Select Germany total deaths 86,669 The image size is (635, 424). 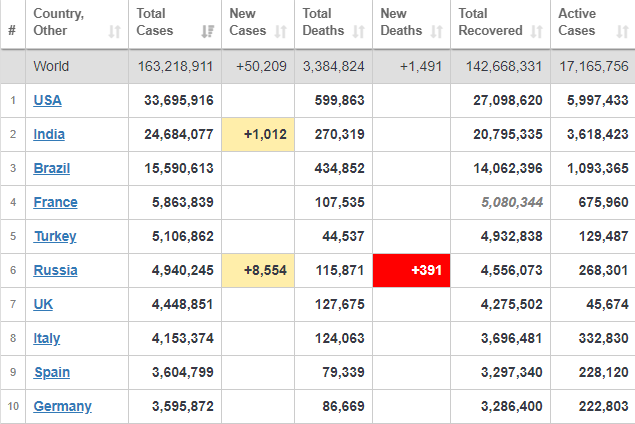point(343,406)
